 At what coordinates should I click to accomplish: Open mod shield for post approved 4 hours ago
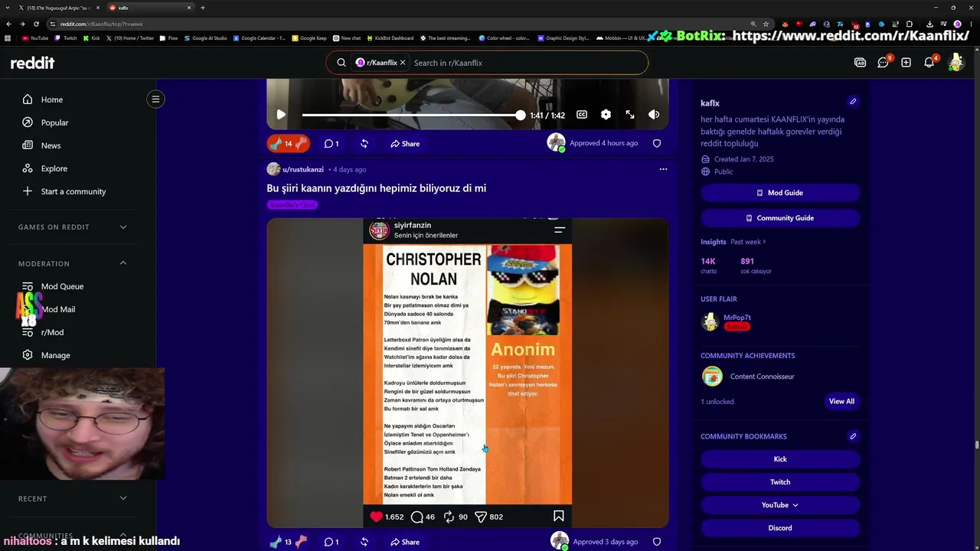pyautogui.click(x=656, y=143)
